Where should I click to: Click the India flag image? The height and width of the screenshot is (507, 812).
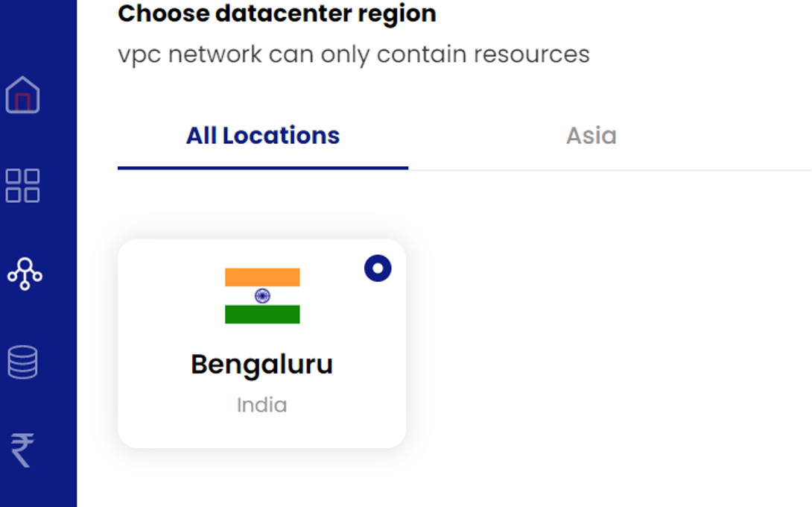pyautogui.click(x=262, y=296)
